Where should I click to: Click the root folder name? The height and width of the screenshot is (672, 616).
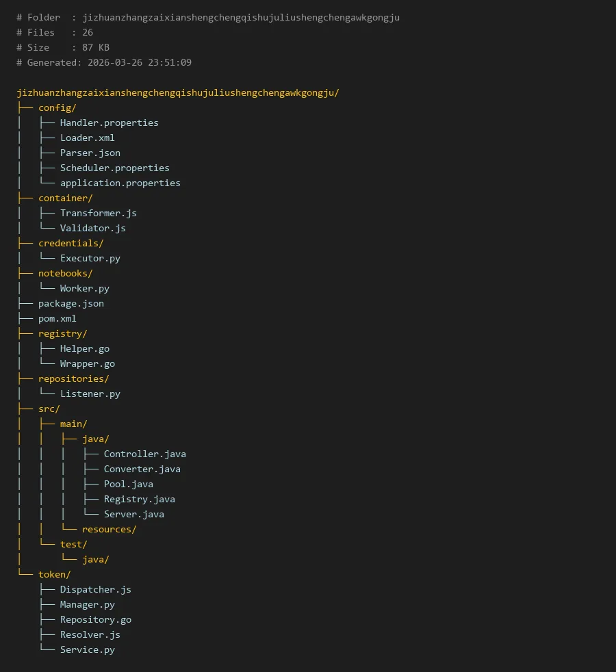tap(177, 92)
